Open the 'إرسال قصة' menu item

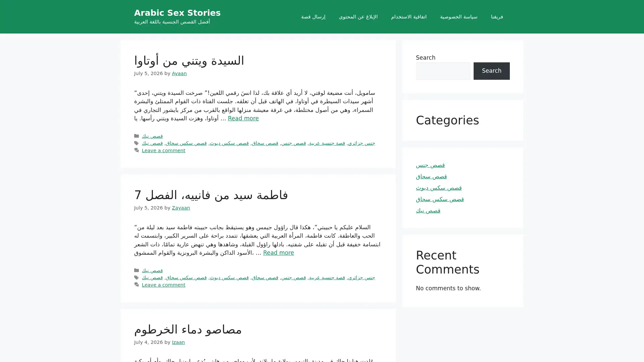tap(313, 17)
